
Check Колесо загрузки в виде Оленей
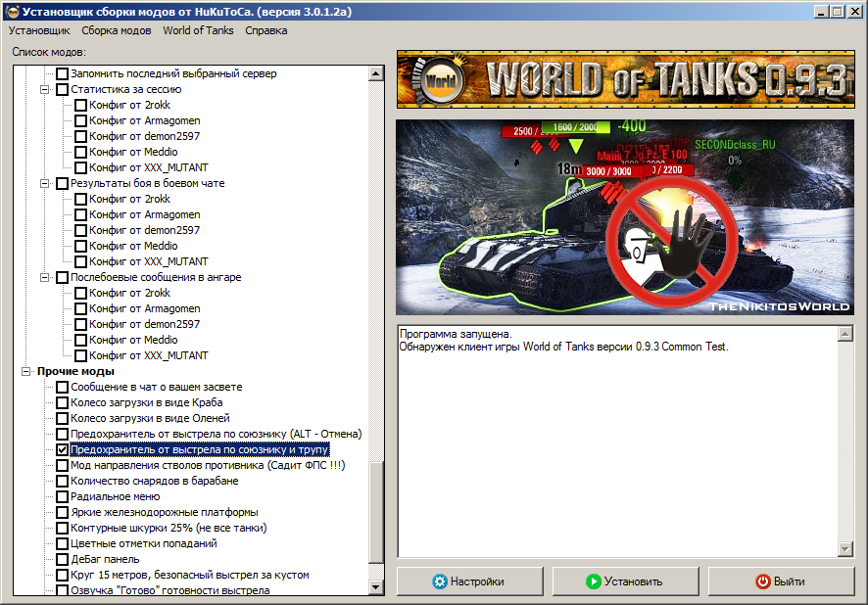pos(62,418)
